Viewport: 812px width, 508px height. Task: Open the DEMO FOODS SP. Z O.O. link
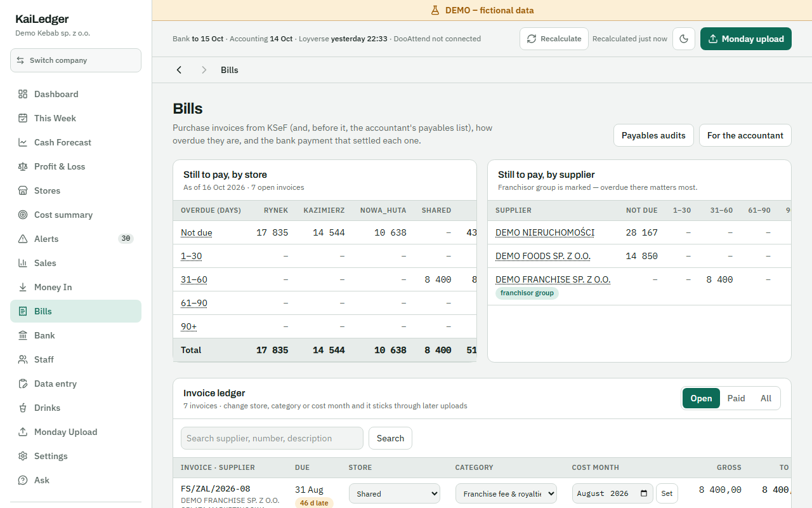(543, 256)
